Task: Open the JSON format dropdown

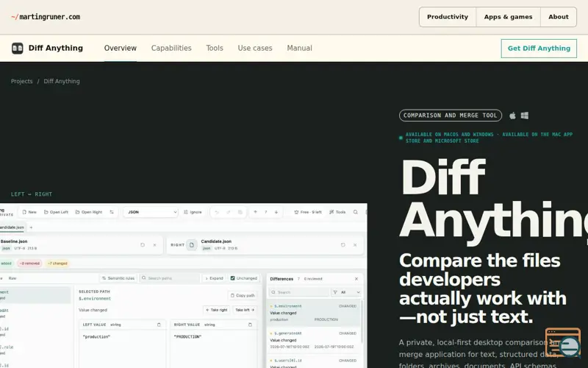Action: click(x=151, y=212)
